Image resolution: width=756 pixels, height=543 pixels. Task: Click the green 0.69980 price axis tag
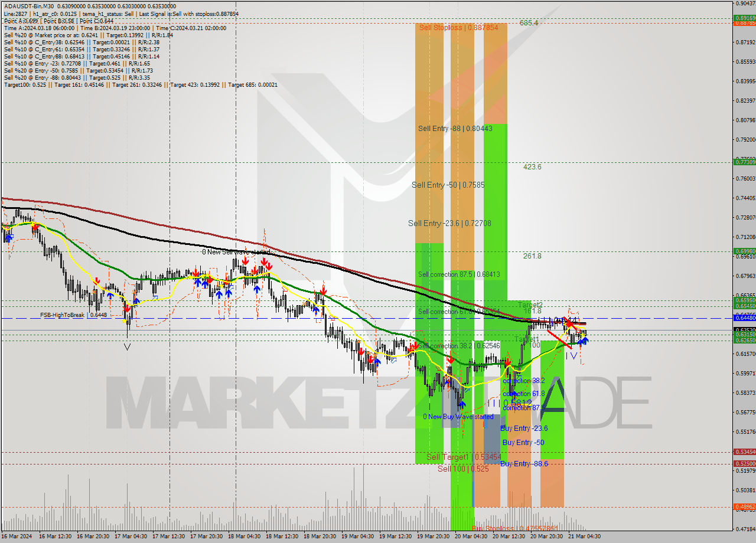tap(745, 251)
